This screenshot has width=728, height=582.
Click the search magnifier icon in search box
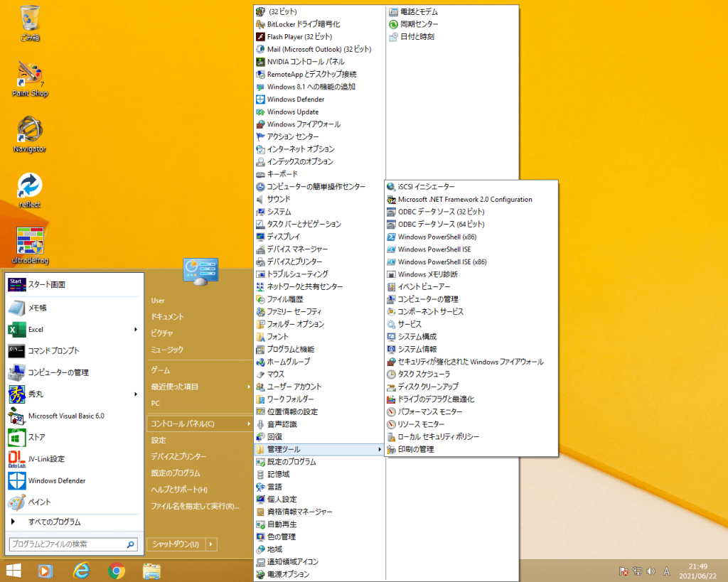click(131, 544)
